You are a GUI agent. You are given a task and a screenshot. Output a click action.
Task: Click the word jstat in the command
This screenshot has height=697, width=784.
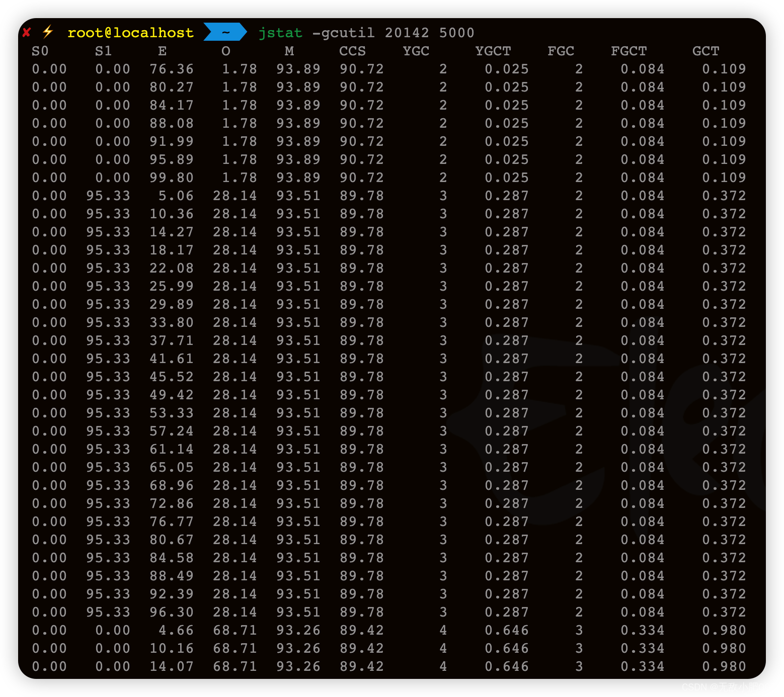280,33
